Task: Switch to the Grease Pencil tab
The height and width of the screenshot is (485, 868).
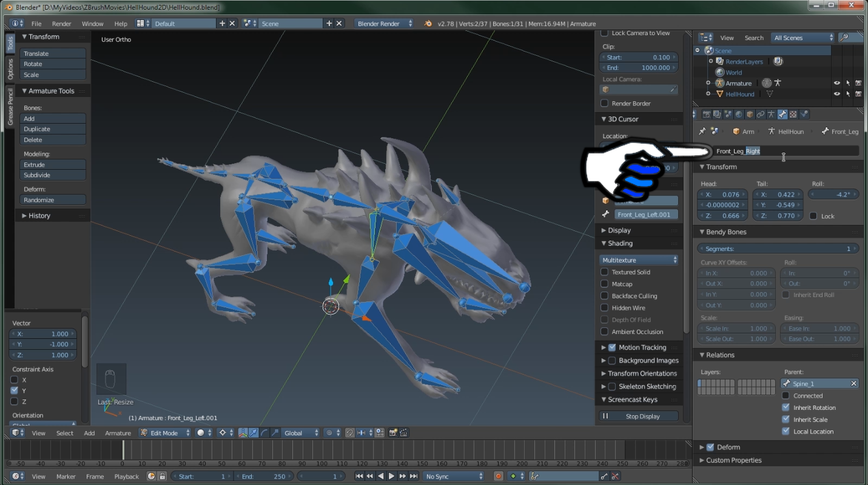Action: [x=10, y=107]
